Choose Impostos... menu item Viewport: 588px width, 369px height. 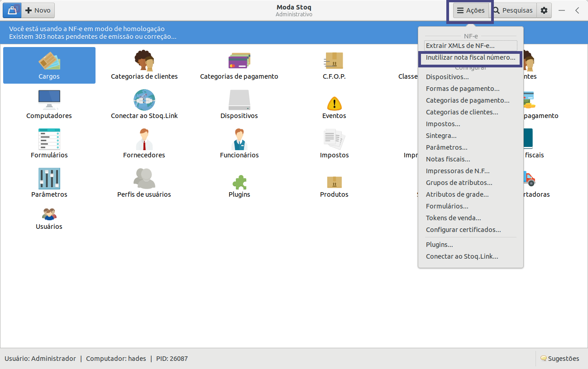pyautogui.click(x=471, y=124)
